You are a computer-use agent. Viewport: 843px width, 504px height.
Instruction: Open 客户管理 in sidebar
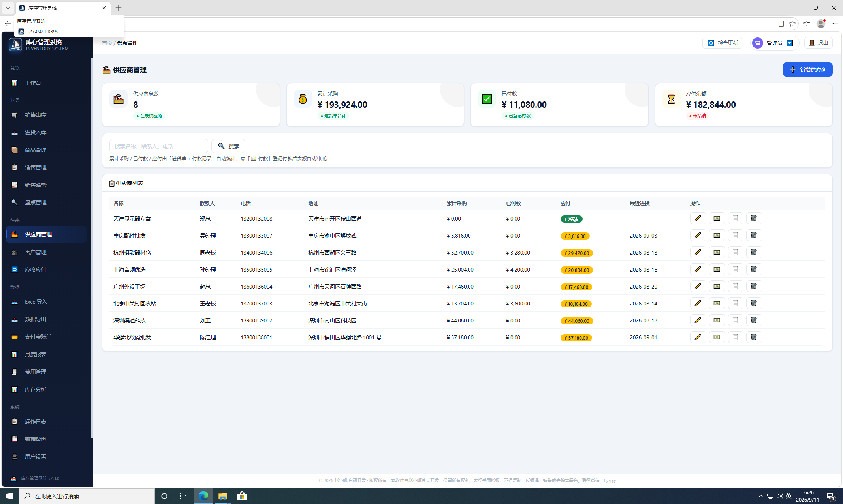(46, 252)
